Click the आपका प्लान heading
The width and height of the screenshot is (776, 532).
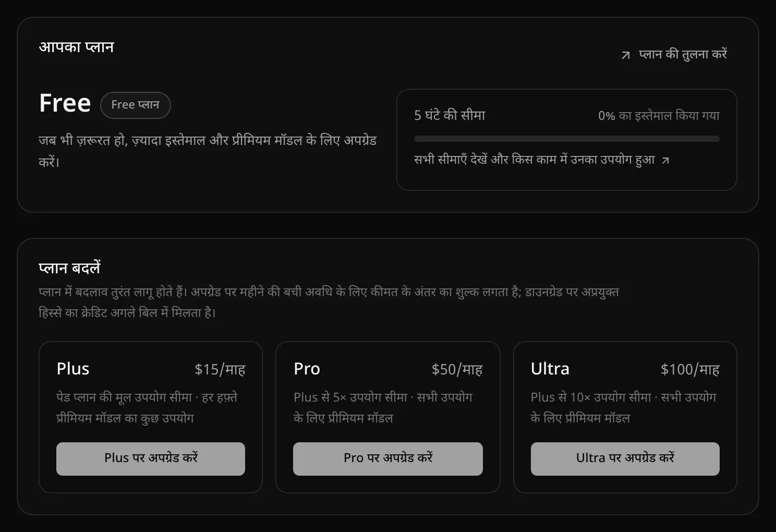click(76, 47)
